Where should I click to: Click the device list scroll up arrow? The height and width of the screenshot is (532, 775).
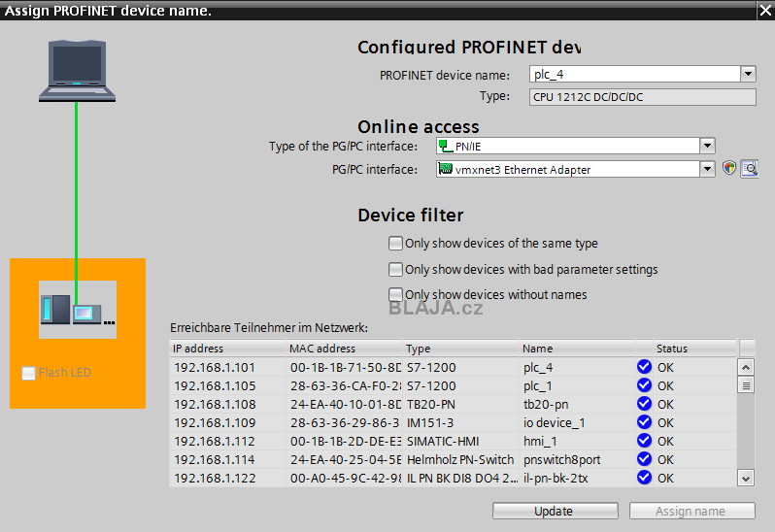pos(746,368)
